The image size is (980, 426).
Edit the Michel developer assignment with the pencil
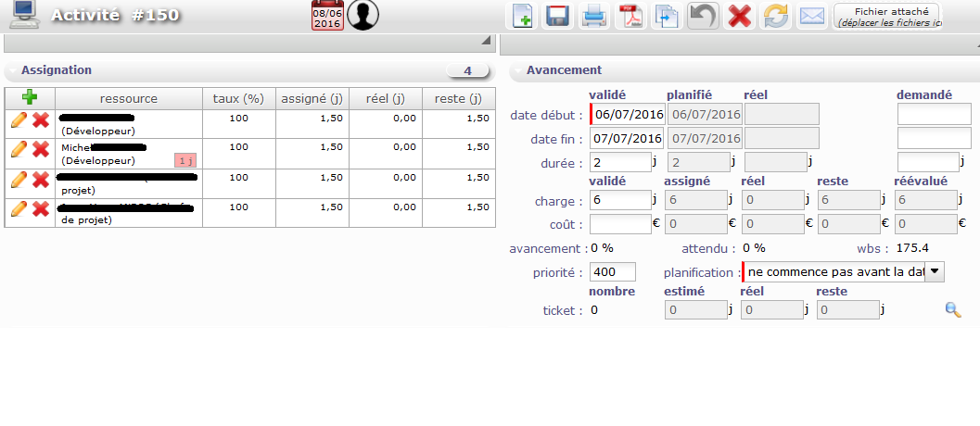tap(18, 150)
